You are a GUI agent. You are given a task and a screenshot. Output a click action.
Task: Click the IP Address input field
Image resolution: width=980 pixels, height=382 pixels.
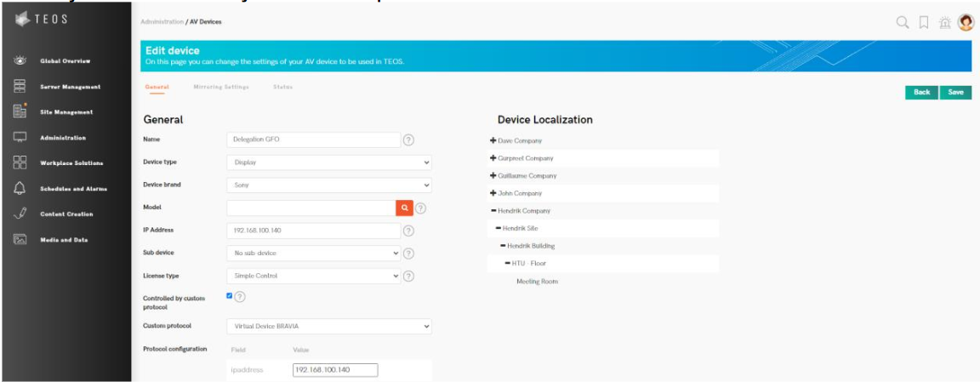(312, 231)
